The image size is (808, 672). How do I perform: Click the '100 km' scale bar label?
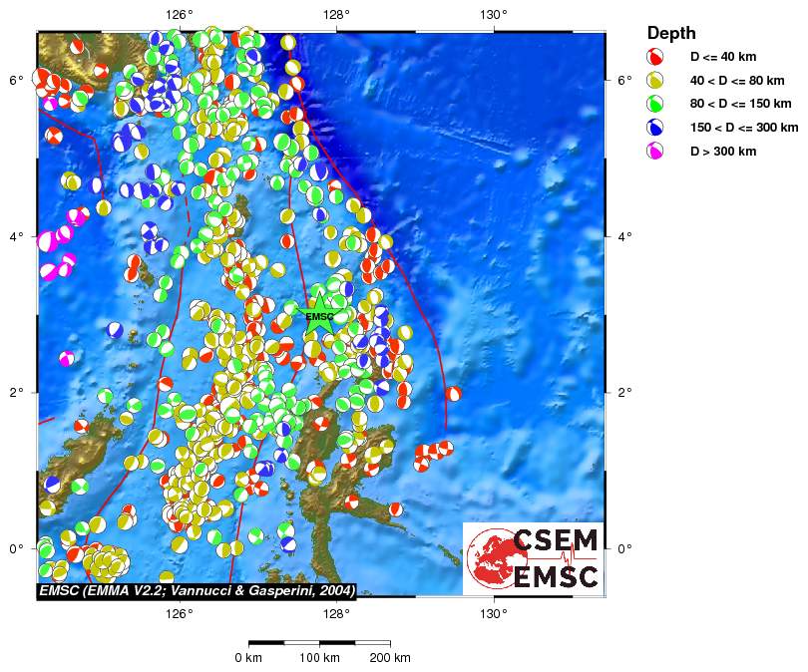[318, 658]
